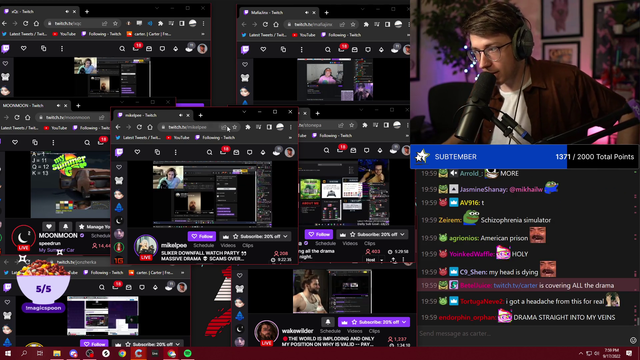
Task: Open Following - Twitch bookmark in mikelpee window
Action: (x=215, y=138)
